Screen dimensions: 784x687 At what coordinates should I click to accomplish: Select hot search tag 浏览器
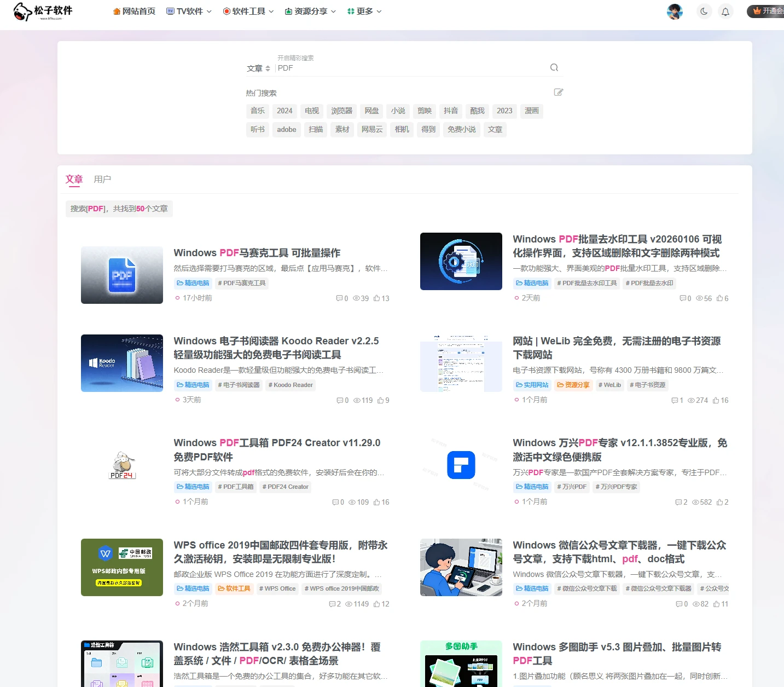click(x=342, y=111)
